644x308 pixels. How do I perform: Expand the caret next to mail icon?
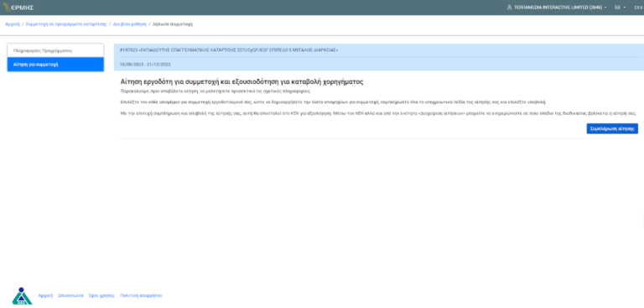[x=624, y=8]
